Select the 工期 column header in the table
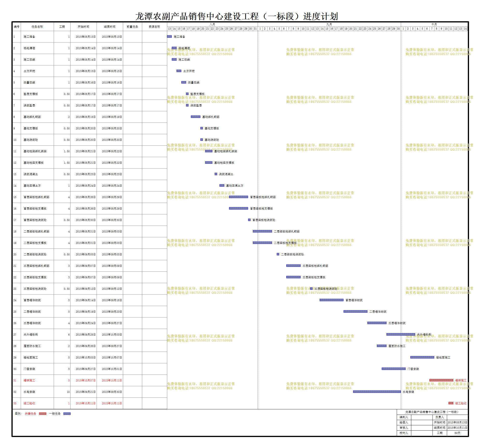This screenshot has width=480, height=448. click(x=62, y=27)
